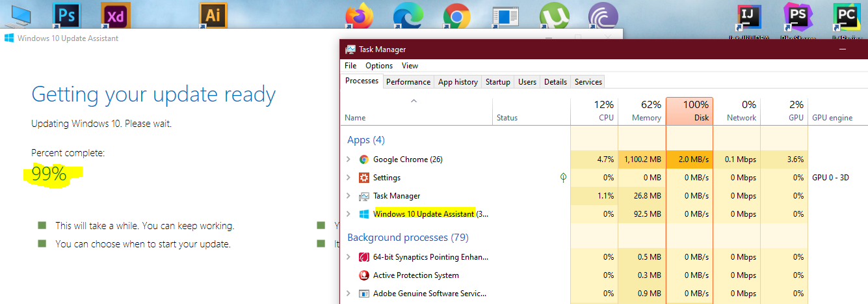The height and width of the screenshot is (304, 868).
Task: Switch to the Services tab
Action: point(588,82)
